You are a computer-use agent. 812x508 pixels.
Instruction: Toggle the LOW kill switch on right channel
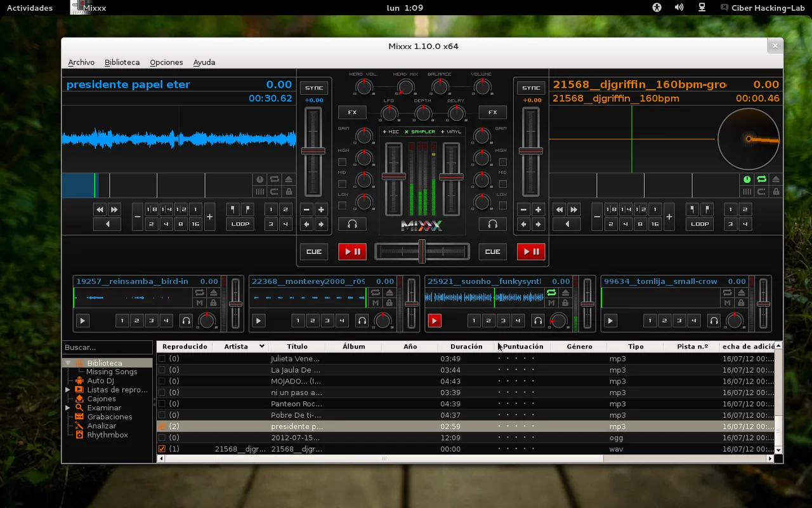point(502,206)
